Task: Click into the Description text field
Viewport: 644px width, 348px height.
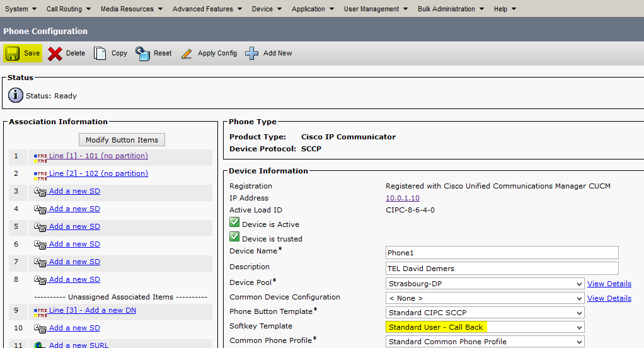Action: pos(502,269)
